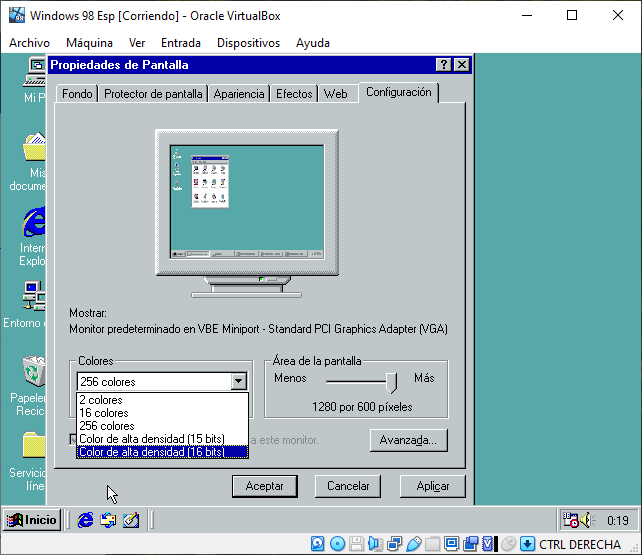Click the USB devices status icon

pos(414,544)
